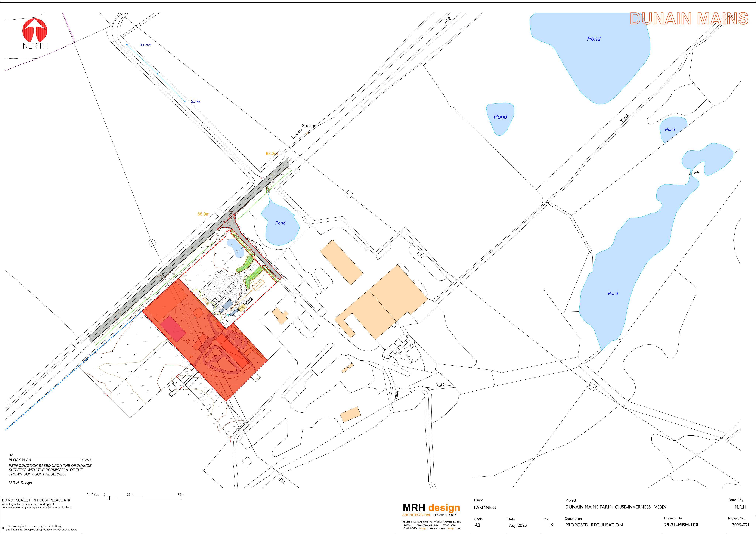756x534 pixels.
Task: Click the 'Sinks' watercourse label
Action: (x=196, y=101)
